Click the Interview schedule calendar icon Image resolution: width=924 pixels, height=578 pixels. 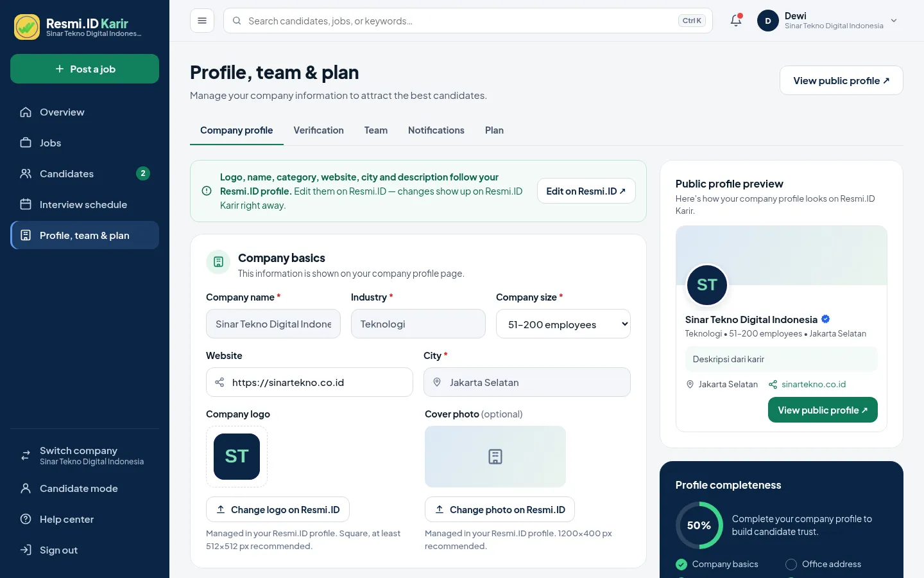[x=26, y=204]
